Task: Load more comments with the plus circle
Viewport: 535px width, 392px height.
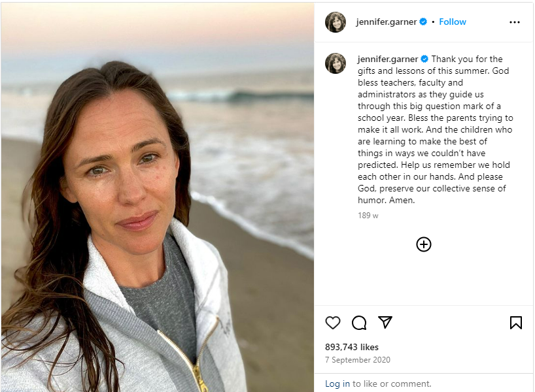Action: coord(424,244)
